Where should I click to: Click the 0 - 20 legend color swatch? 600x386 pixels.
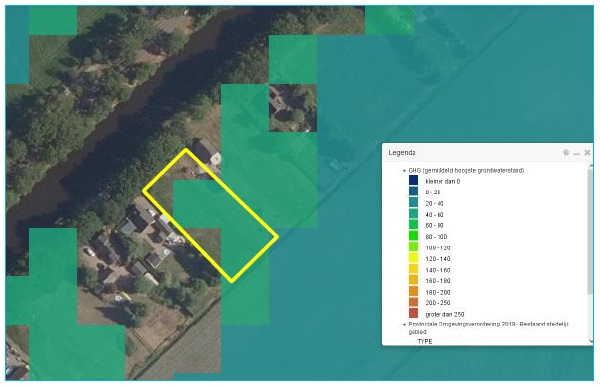click(414, 191)
